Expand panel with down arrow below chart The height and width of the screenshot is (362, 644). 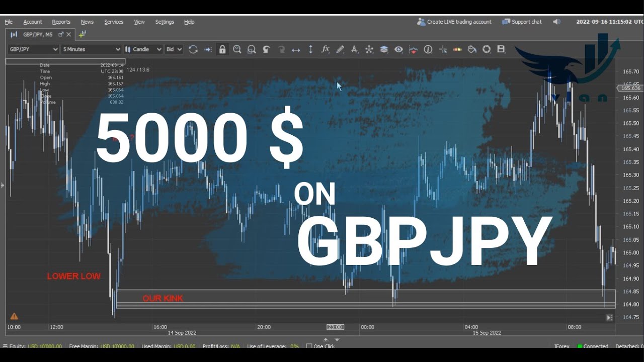click(337, 340)
